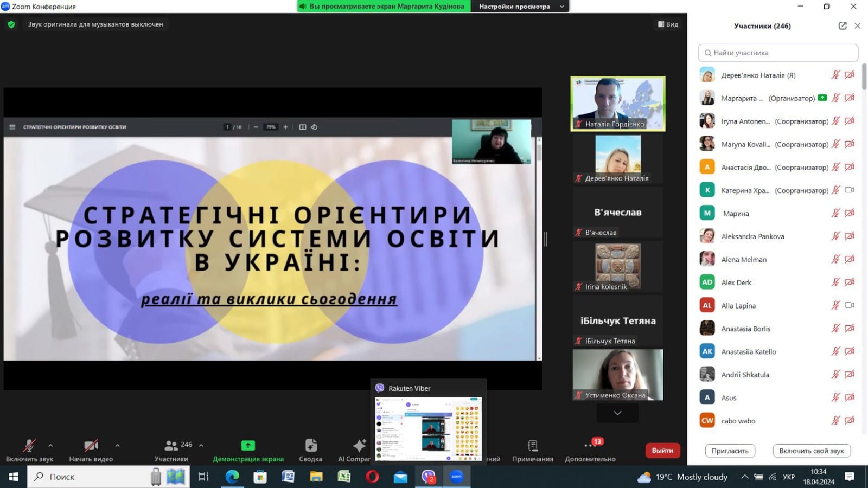Open the Viber icon in the taskbar
Screen dimensions: 868x488
(x=429, y=477)
